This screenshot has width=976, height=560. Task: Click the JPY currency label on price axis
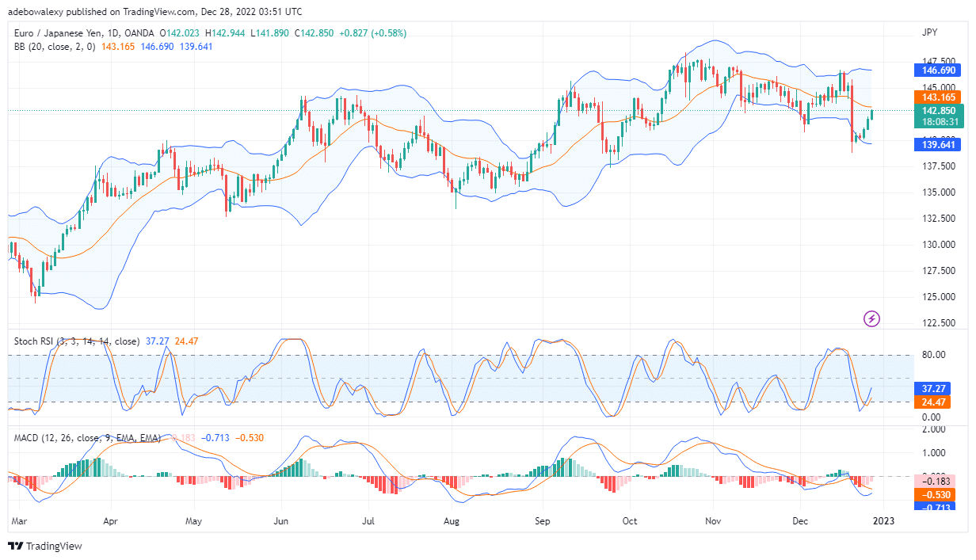pyautogui.click(x=931, y=32)
